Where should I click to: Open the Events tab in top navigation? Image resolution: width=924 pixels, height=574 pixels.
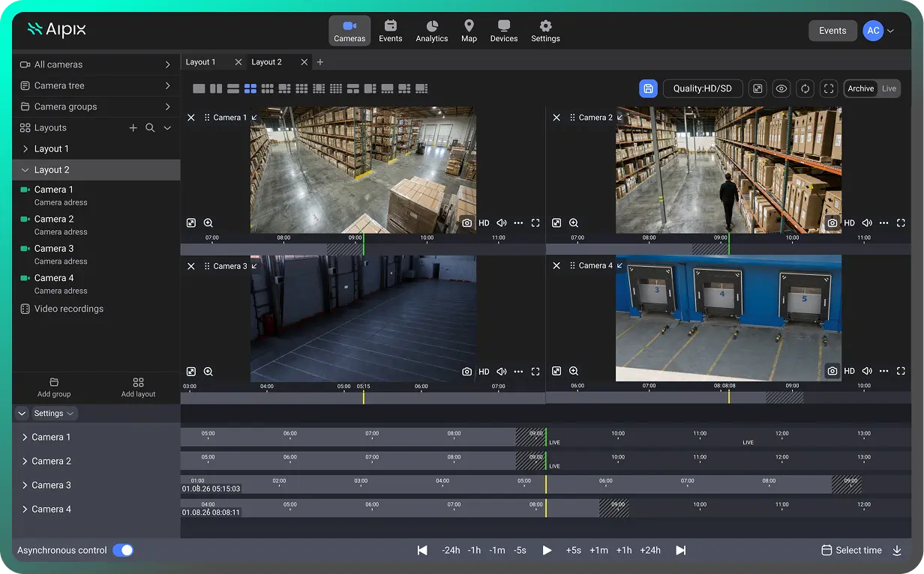coord(390,31)
